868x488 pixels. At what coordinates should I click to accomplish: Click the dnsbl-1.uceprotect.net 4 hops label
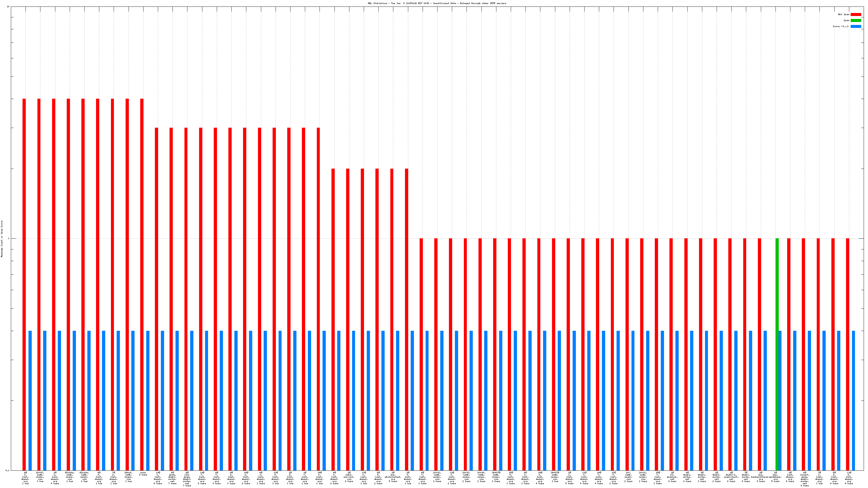coord(731,477)
